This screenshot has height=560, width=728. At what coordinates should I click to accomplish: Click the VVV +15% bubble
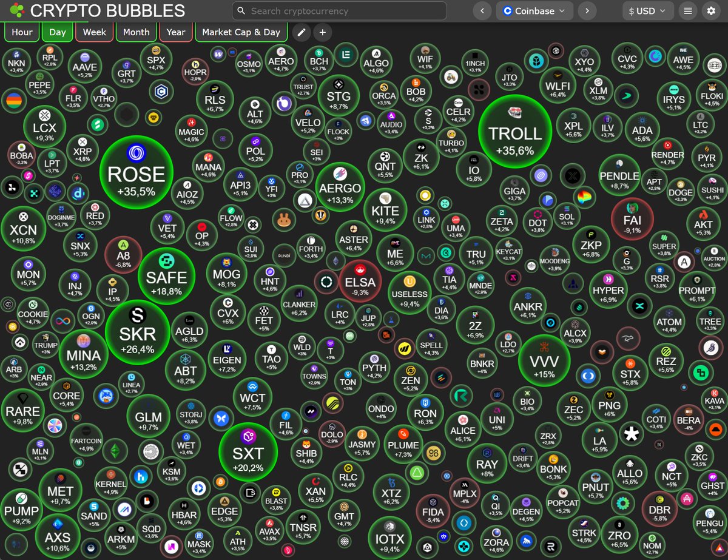[544, 360]
